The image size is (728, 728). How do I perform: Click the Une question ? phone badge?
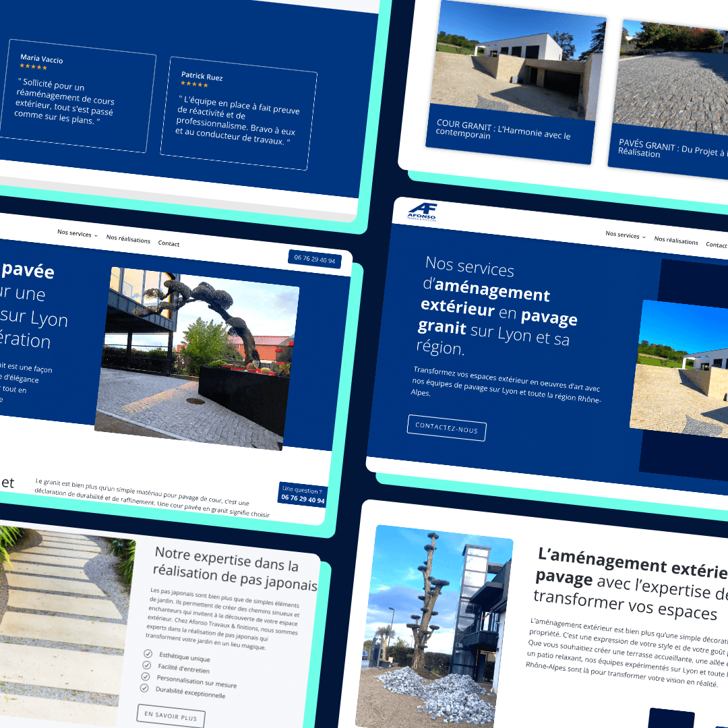point(303,494)
